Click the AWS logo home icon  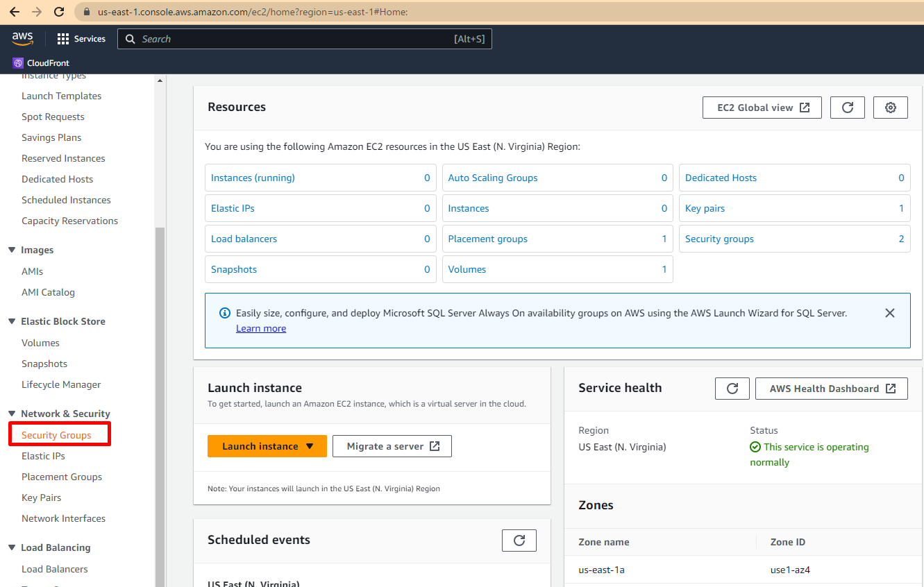(x=22, y=39)
